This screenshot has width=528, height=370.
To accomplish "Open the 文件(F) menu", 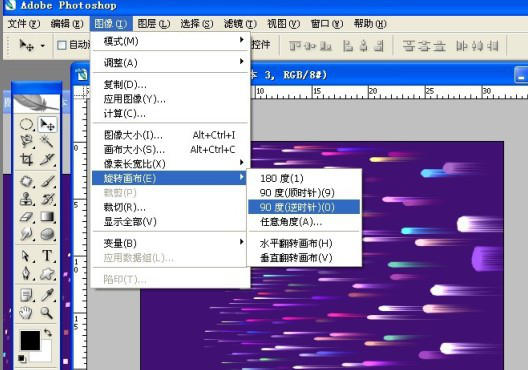I will tap(24, 24).
